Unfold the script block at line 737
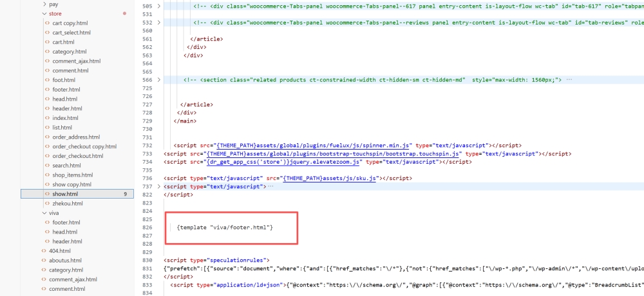 click(159, 186)
